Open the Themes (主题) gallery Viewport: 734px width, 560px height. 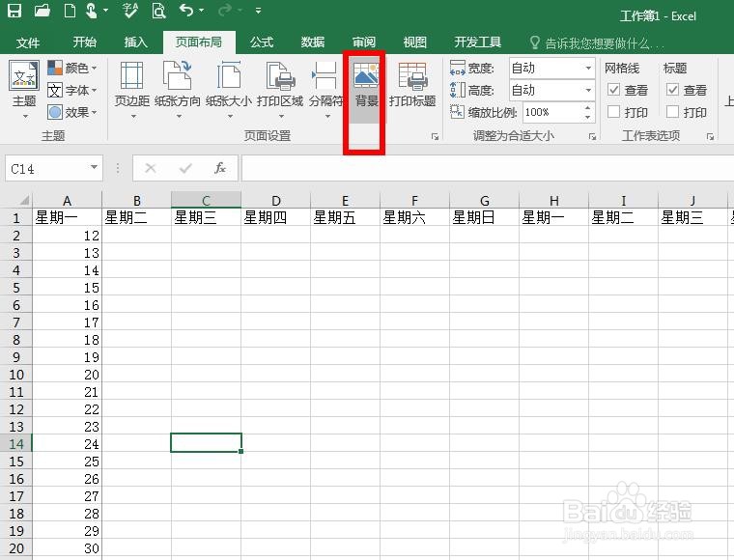pyautogui.click(x=24, y=89)
